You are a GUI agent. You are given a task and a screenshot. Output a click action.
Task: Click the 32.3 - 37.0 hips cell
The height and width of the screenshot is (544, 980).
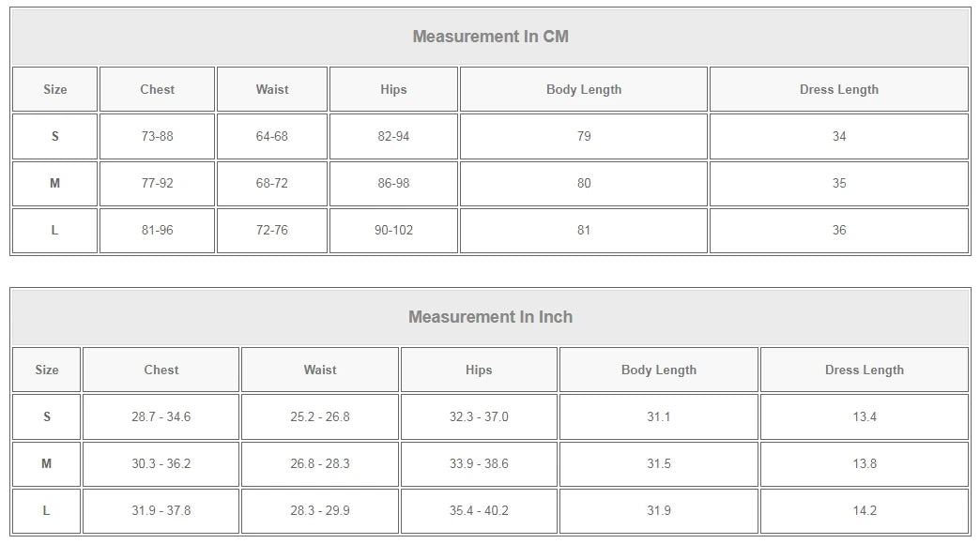(x=479, y=416)
